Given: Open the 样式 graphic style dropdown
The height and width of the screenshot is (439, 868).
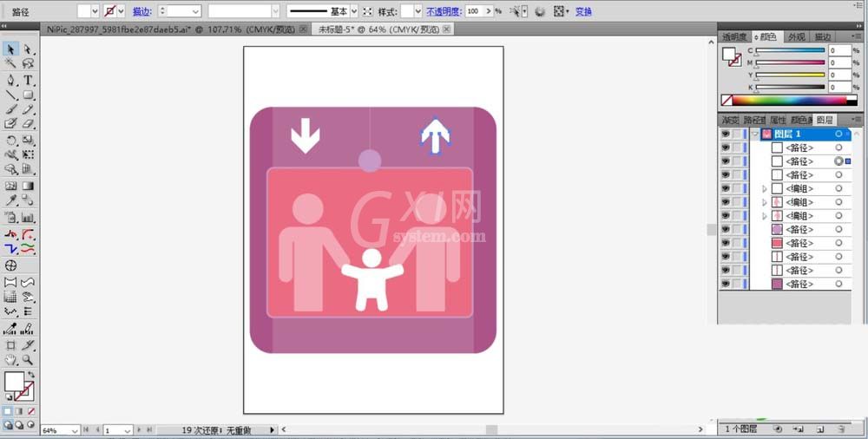Looking at the screenshot, I should [x=418, y=11].
